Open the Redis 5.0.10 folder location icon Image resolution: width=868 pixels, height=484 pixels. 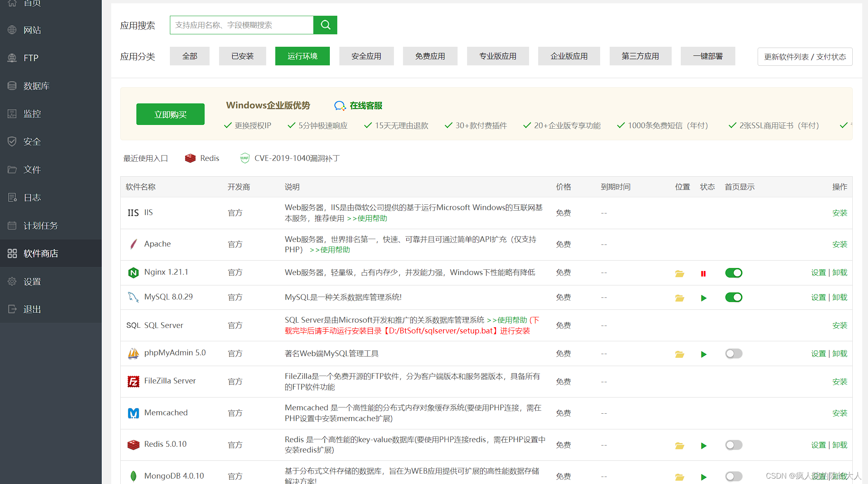(x=680, y=446)
